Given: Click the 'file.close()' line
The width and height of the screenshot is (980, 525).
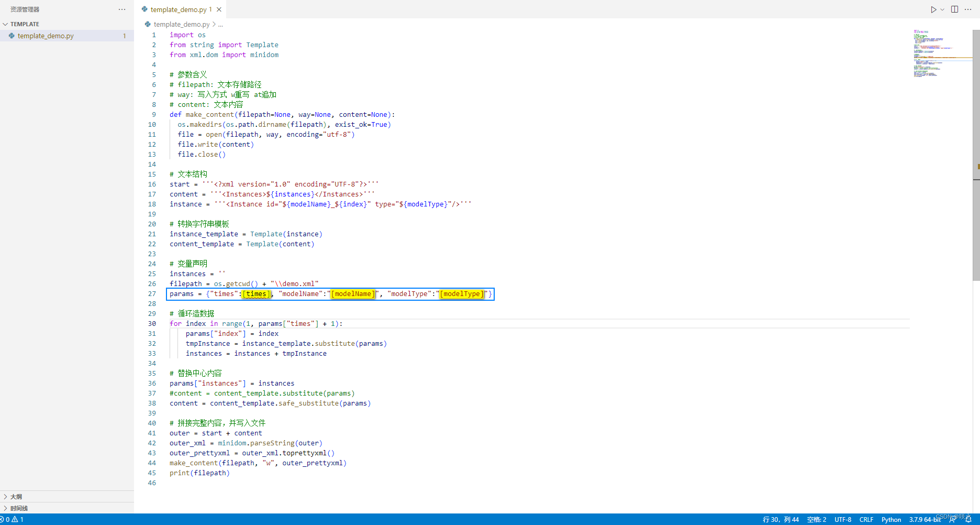Looking at the screenshot, I should [x=202, y=154].
